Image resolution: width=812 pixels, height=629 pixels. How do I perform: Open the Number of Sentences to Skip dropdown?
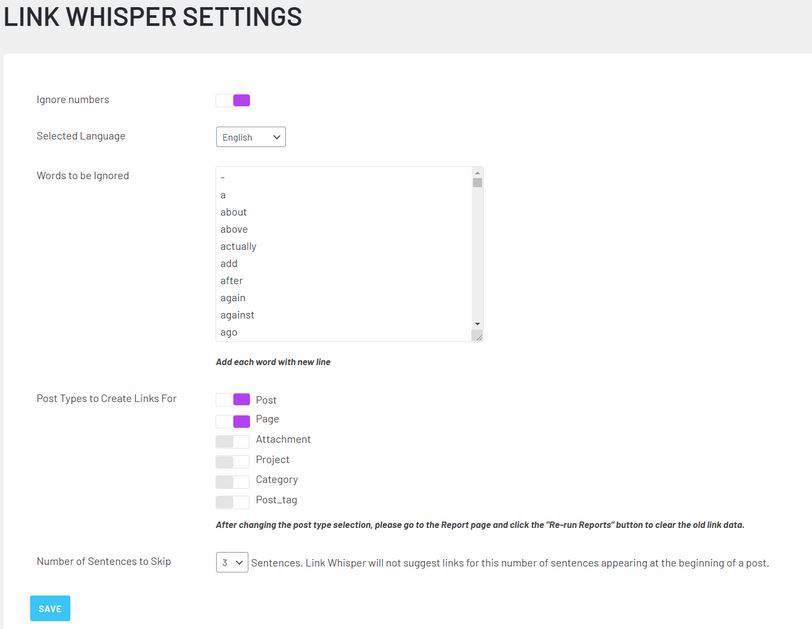pyautogui.click(x=232, y=562)
